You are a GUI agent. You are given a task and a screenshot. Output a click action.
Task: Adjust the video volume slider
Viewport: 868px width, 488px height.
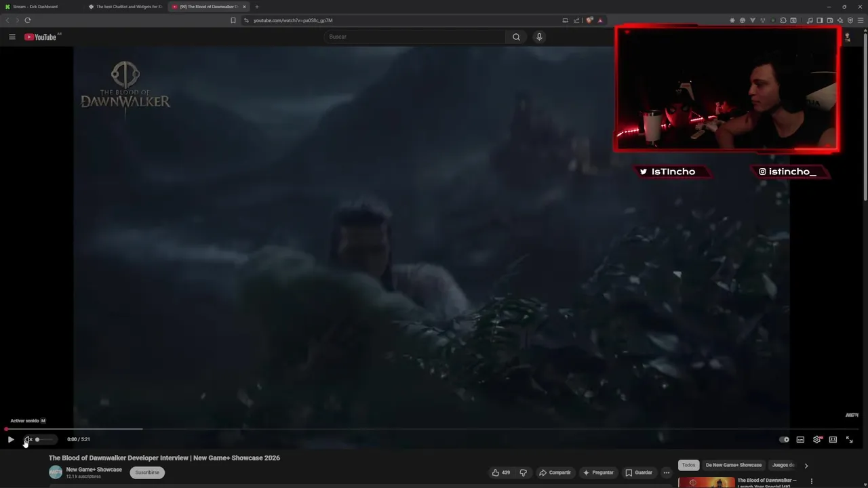coord(43,440)
